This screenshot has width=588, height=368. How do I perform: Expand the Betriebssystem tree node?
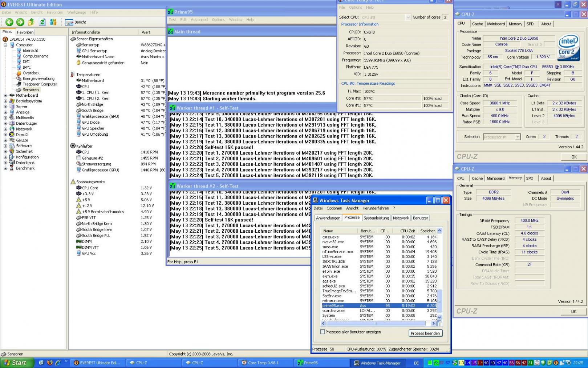pos(5,101)
